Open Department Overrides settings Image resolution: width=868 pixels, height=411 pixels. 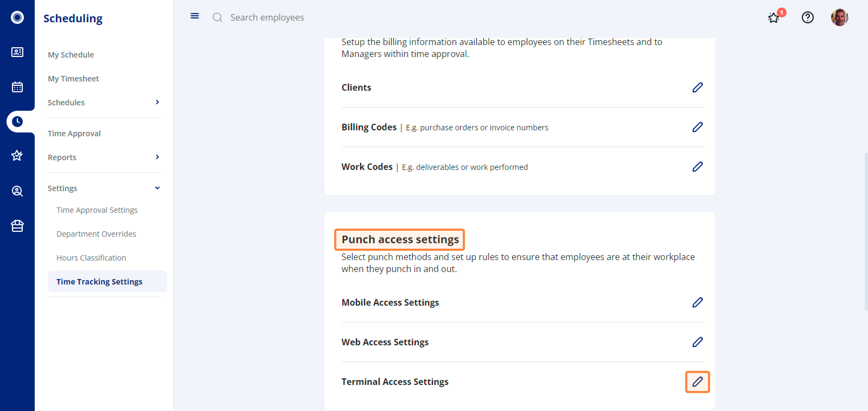click(x=96, y=234)
